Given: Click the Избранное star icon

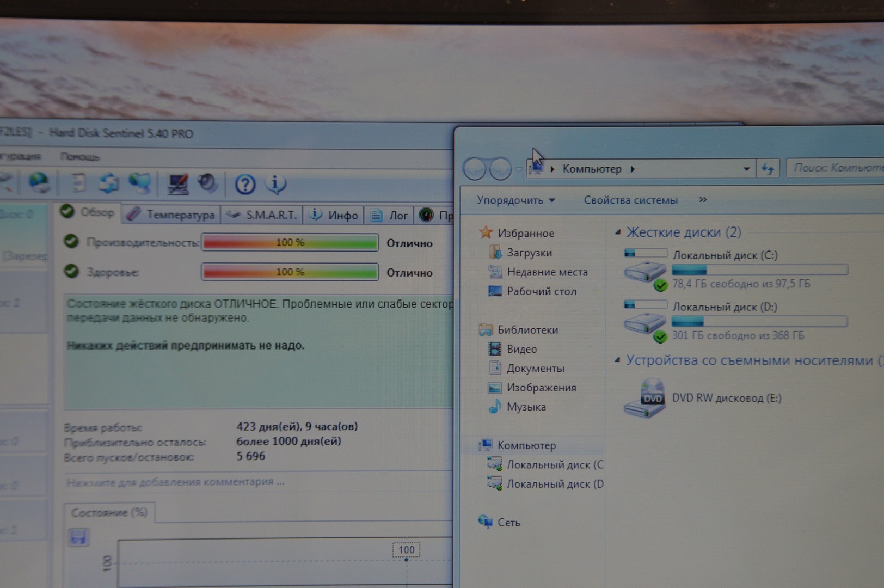Looking at the screenshot, I should coord(486,232).
